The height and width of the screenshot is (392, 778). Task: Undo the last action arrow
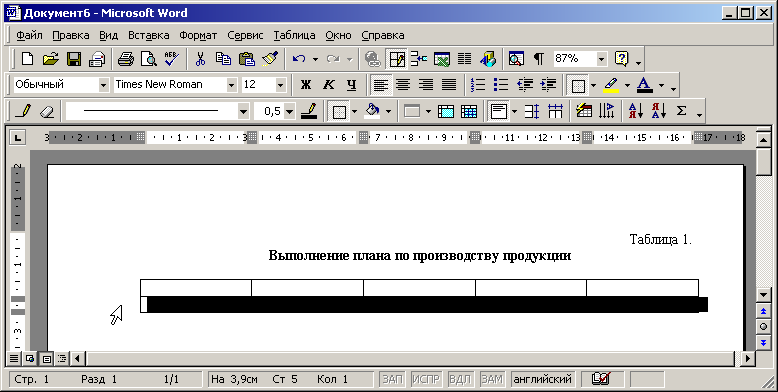coord(299,60)
